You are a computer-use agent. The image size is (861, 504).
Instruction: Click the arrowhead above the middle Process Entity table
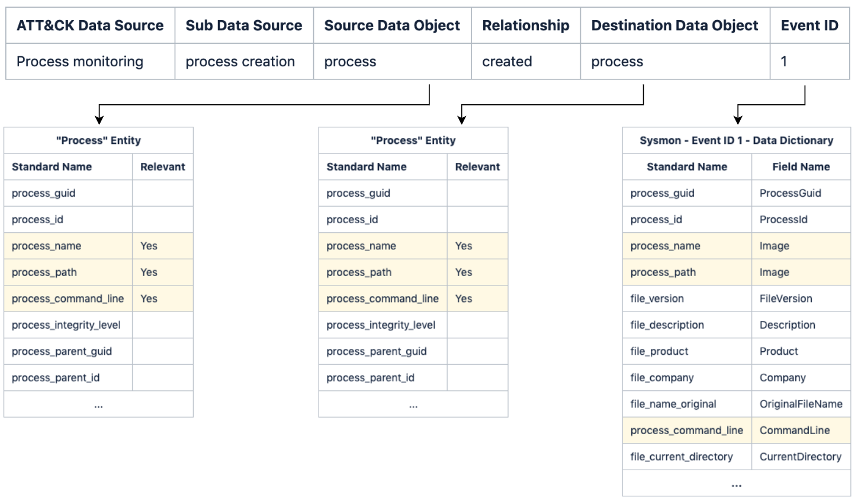coord(462,119)
